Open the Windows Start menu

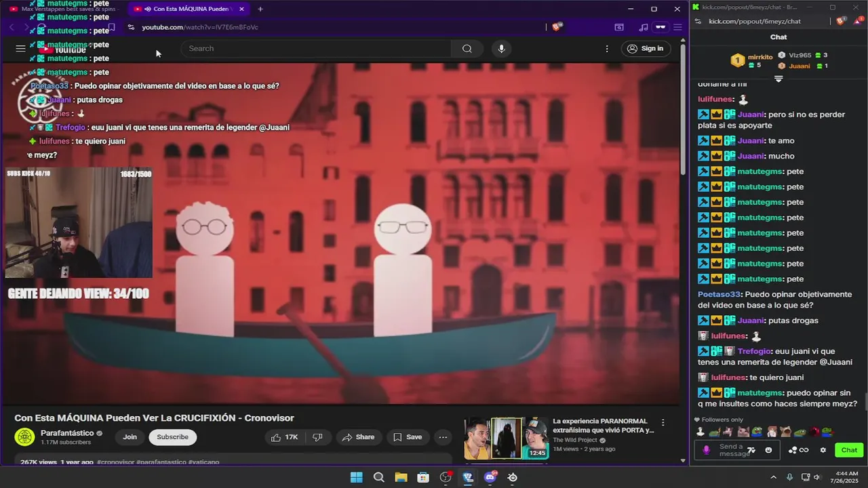pos(356,477)
